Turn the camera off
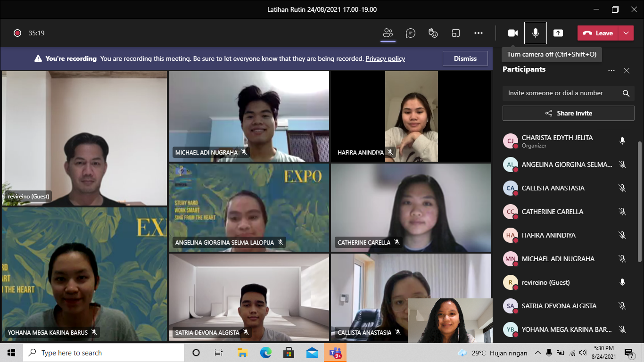Image resolution: width=644 pixels, height=362 pixels. [x=513, y=33]
